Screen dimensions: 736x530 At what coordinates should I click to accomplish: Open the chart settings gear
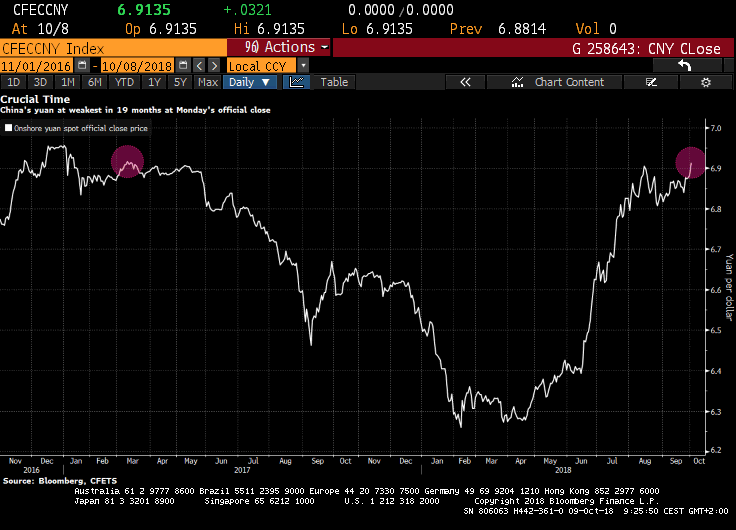(x=705, y=82)
